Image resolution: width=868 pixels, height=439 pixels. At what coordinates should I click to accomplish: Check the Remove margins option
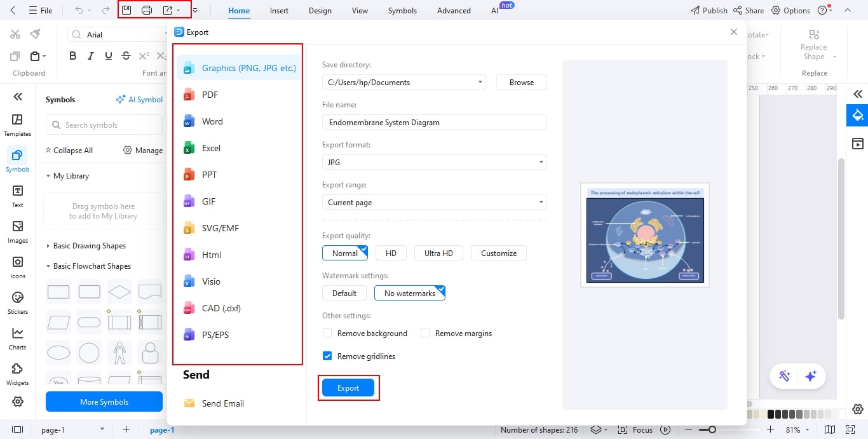(424, 333)
